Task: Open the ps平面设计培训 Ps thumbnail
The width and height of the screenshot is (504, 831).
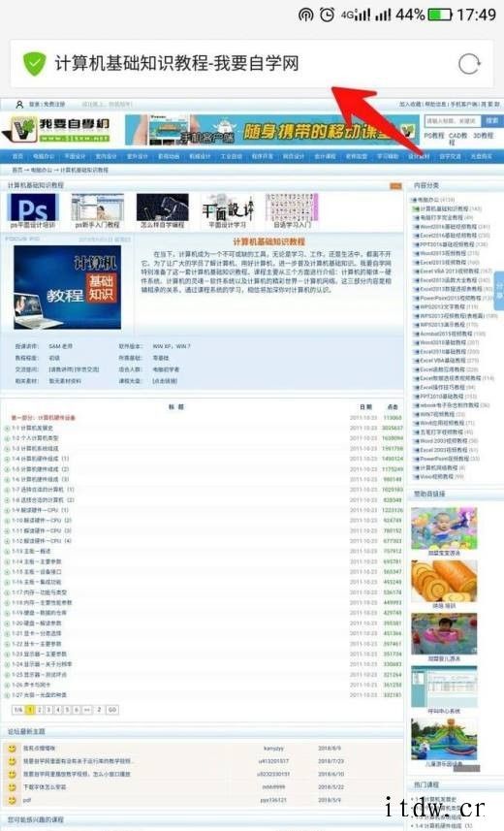Action: coord(33,208)
